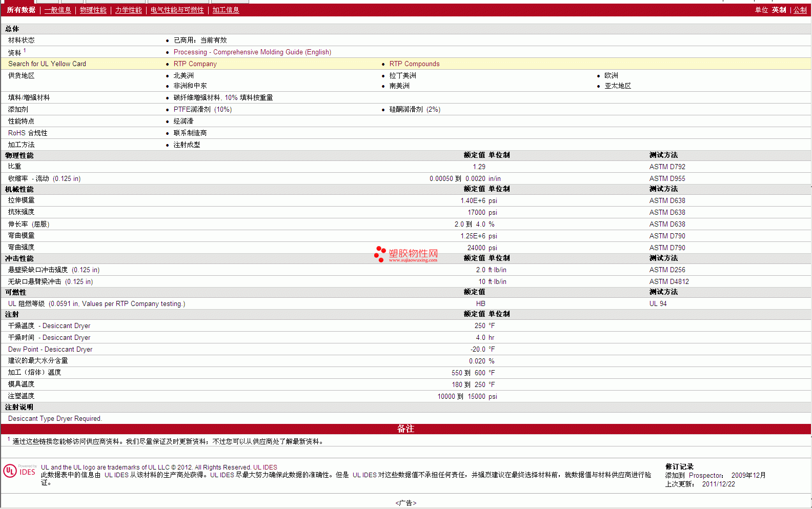Open the PTFE润滑剂 link
Viewport: 812px width, 509px height.
(202, 109)
